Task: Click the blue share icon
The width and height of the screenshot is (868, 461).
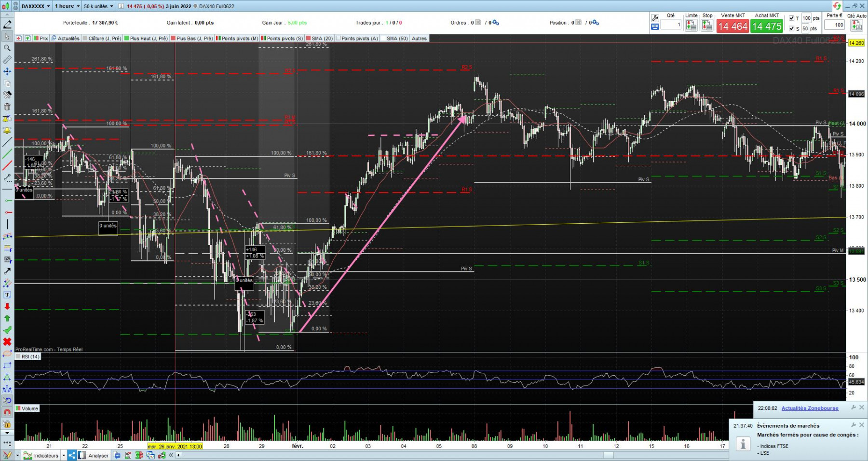Action: tap(72, 455)
